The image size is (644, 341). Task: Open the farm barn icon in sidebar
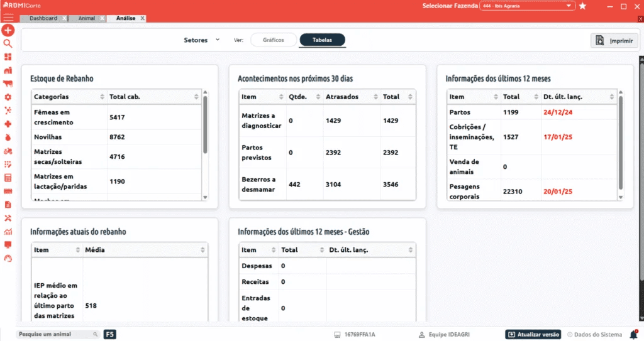pos(8,70)
